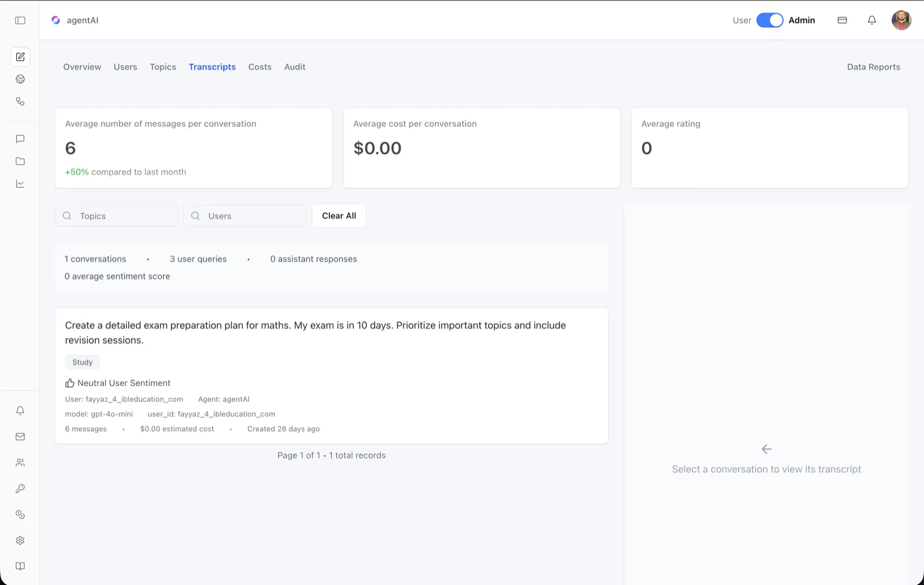This screenshot has width=924, height=585.
Task: Click the Average rating card
Action: [769, 148]
